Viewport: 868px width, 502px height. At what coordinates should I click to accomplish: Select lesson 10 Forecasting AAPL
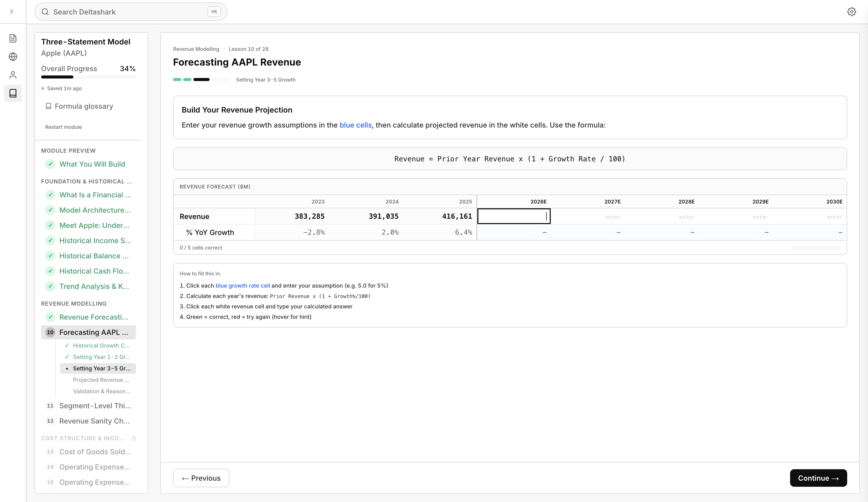[x=89, y=332]
